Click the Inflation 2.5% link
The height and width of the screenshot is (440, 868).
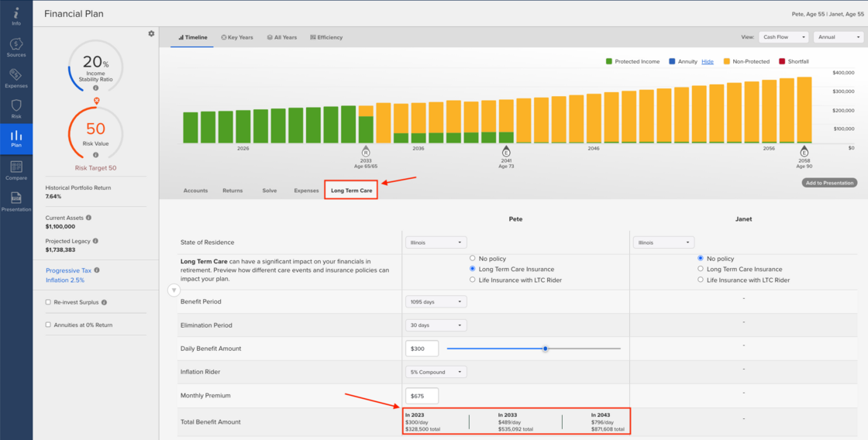tap(65, 280)
